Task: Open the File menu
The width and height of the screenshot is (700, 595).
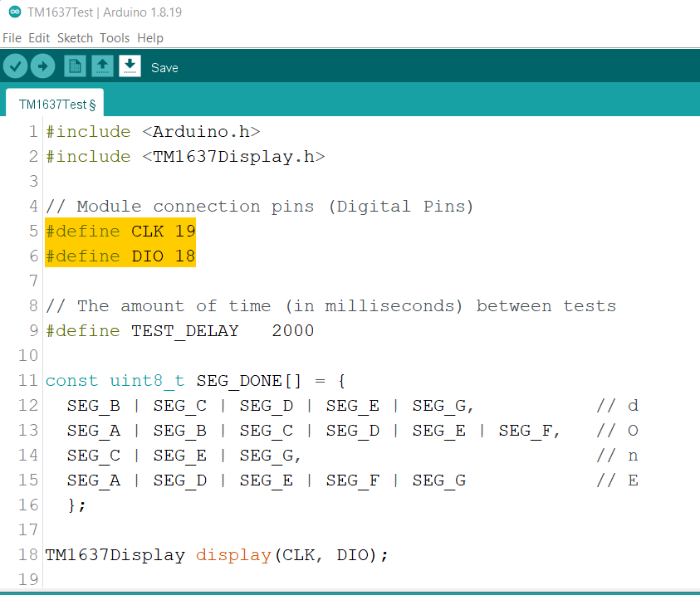Action: 12,38
